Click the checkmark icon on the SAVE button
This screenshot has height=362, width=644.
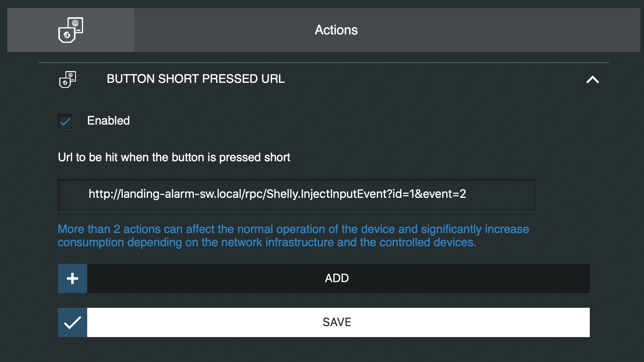(x=72, y=322)
